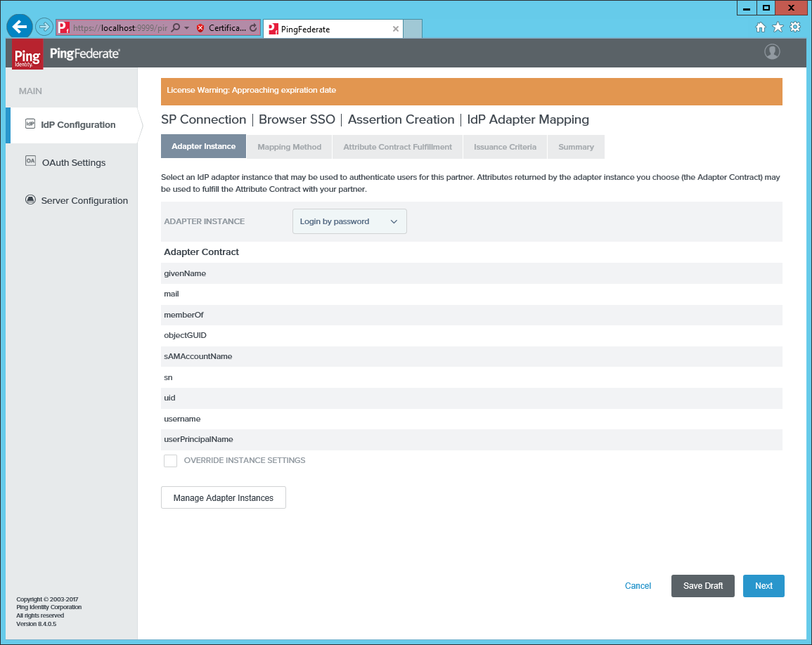Viewport: 812px width, 645px height.
Task: Open browser Tools gear icon
Action: coord(795,27)
